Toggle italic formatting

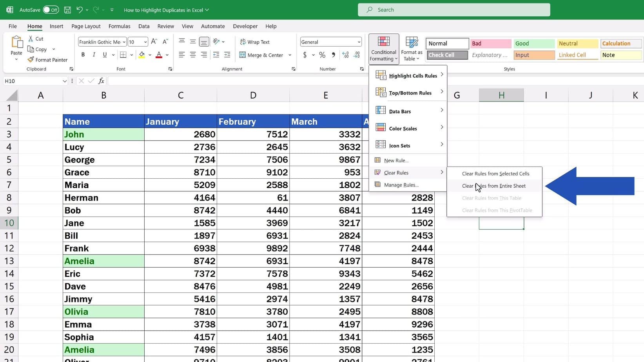(94, 55)
